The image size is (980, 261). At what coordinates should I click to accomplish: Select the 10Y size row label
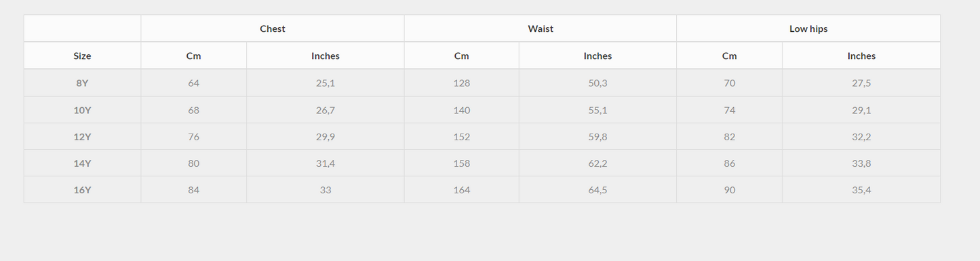pyautogui.click(x=82, y=110)
